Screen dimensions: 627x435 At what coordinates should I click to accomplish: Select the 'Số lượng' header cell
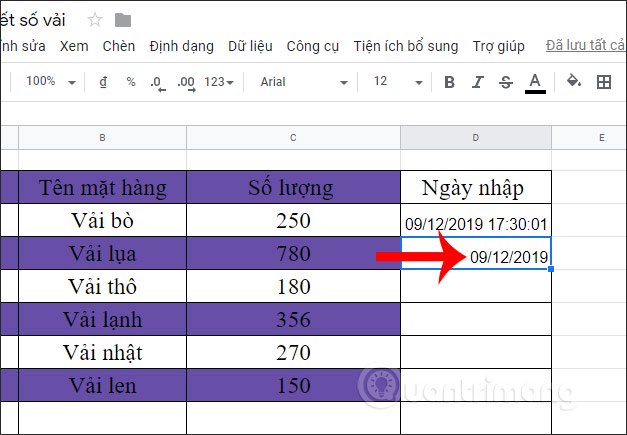click(293, 187)
